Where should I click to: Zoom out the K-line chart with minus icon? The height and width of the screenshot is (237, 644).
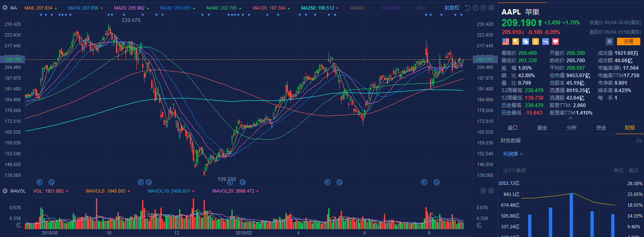[x=475, y=7]
